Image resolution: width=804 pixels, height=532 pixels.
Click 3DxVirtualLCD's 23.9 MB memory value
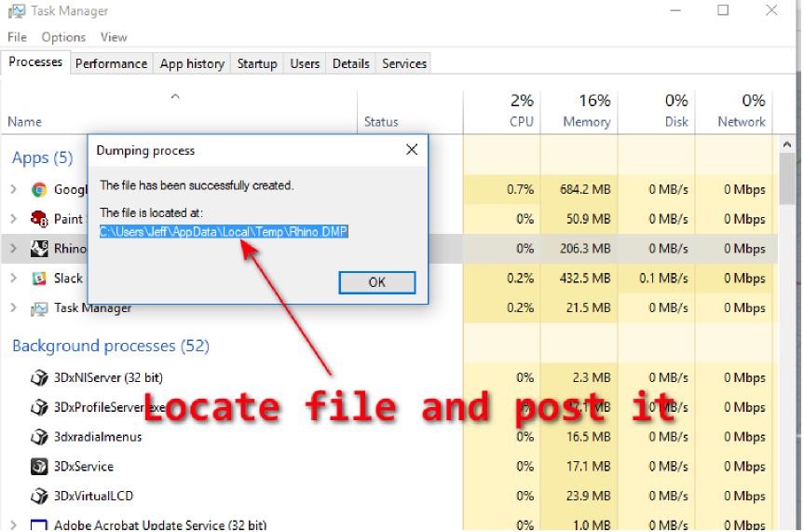pos(589,496)
